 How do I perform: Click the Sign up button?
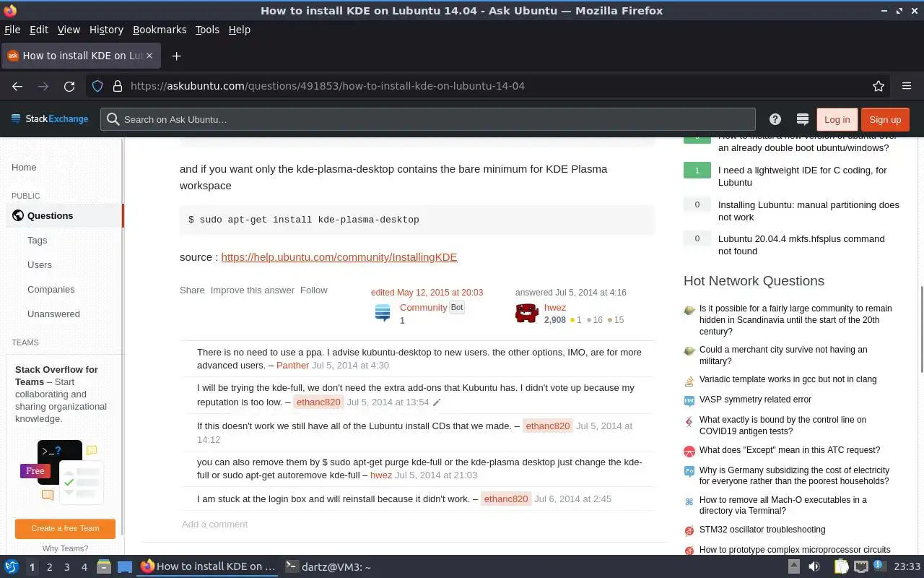point(885,120)
